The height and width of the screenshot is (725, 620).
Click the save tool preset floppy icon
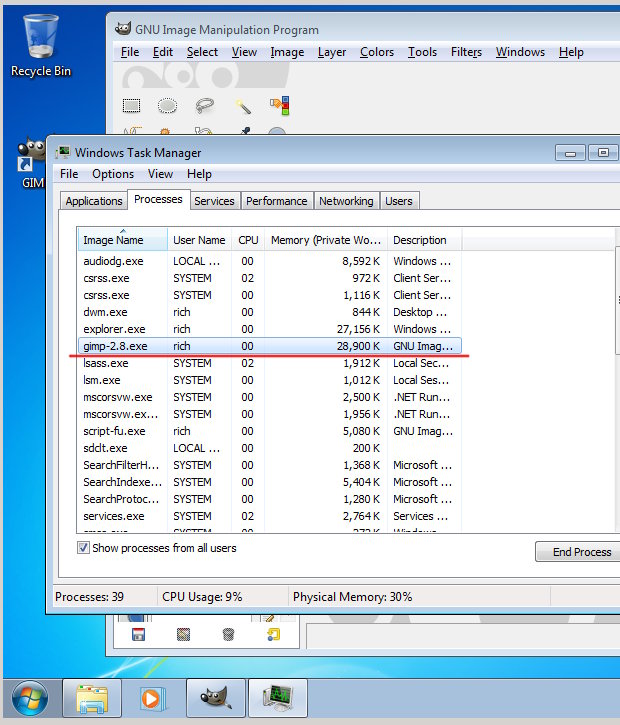pyautogui.click(x=138, y=634)
